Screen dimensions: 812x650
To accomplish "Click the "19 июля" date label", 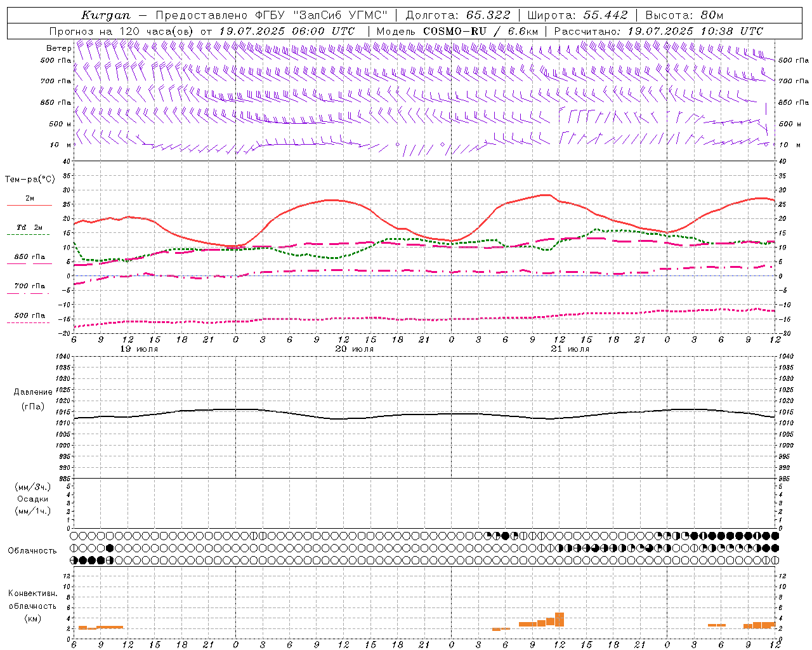I will (x=139, y=349).
